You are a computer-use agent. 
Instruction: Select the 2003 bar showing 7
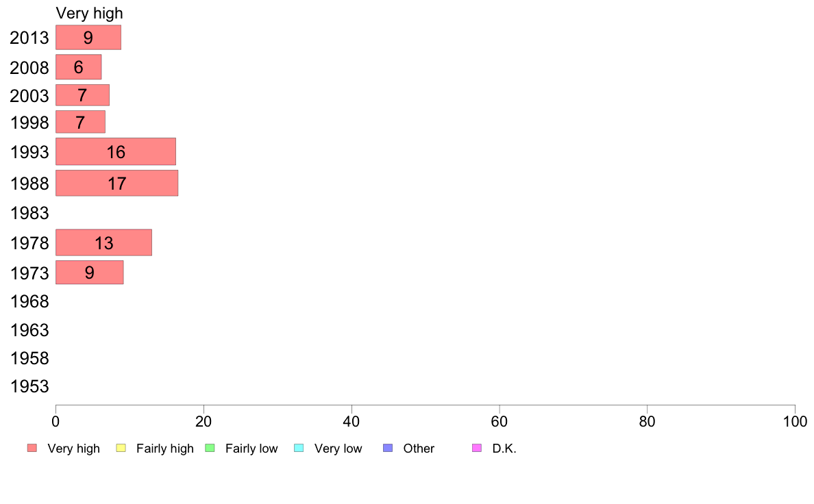[82, 95]
